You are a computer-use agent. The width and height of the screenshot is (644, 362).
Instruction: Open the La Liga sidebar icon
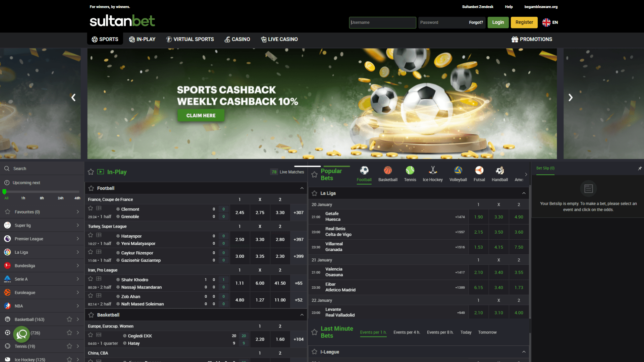7,252
